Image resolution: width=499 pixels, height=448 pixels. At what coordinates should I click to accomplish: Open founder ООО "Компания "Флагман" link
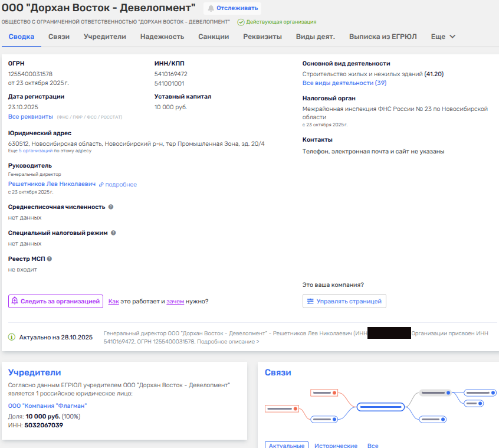(47, 406)
